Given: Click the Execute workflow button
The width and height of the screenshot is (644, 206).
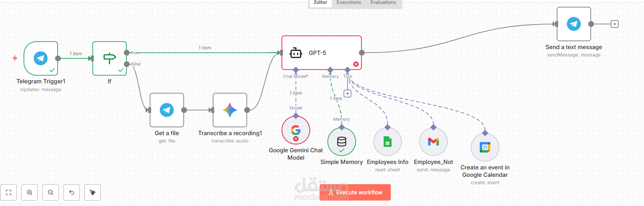Looking at the screenshot, I should point(355,192).
